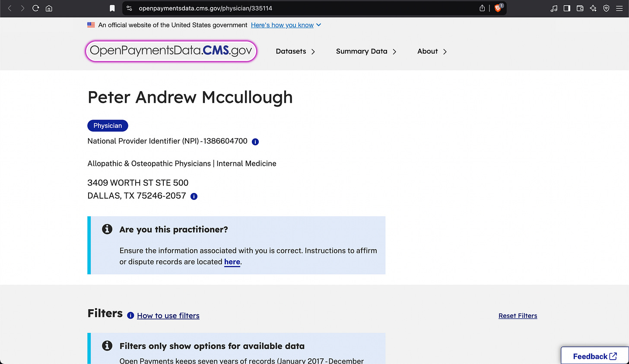Open Brave Shields lion icon
The image size is (629, 364).
click(498, 8)
